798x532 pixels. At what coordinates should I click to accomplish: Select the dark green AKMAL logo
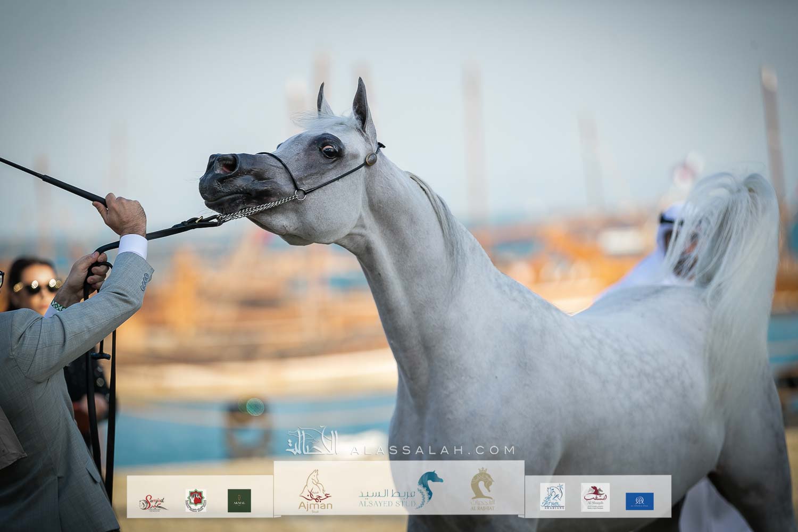pos(239,501)
